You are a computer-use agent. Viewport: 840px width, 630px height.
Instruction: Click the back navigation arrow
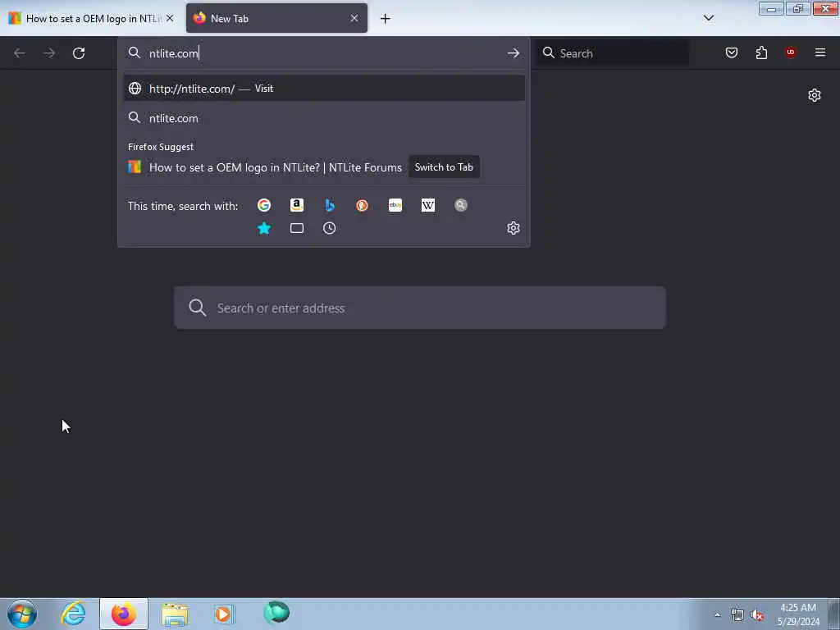coord(20,53)
